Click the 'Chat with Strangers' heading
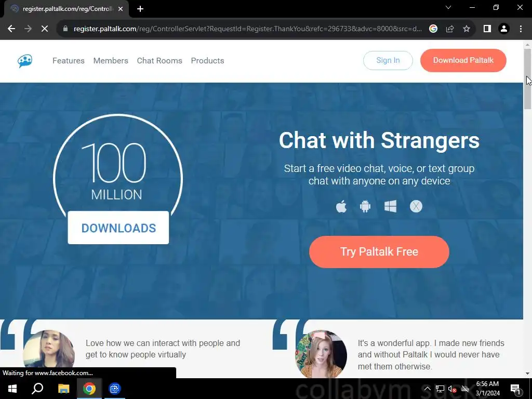The height and width of the screenshot is (399, 532). [379, 140]
